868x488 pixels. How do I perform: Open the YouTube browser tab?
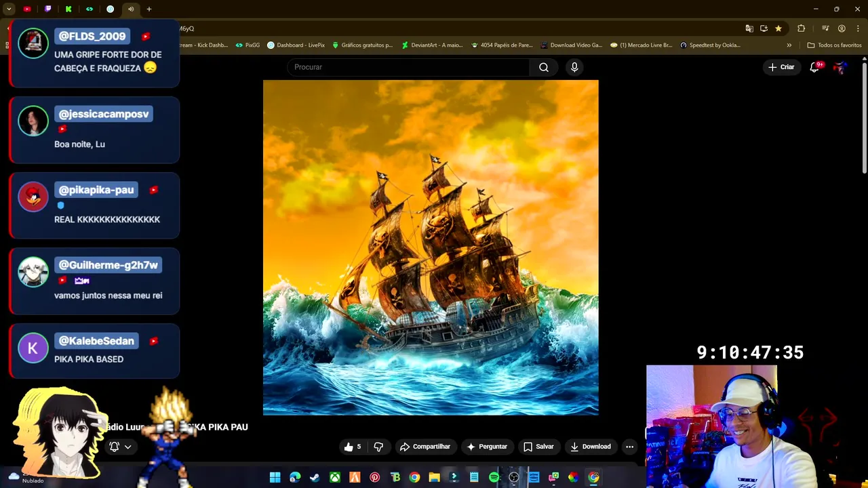tap(27, 9)
